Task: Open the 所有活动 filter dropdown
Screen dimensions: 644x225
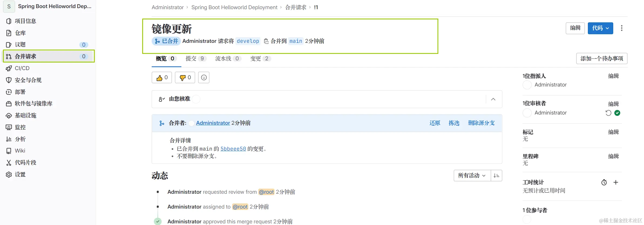Action: [x=472, y=176]
